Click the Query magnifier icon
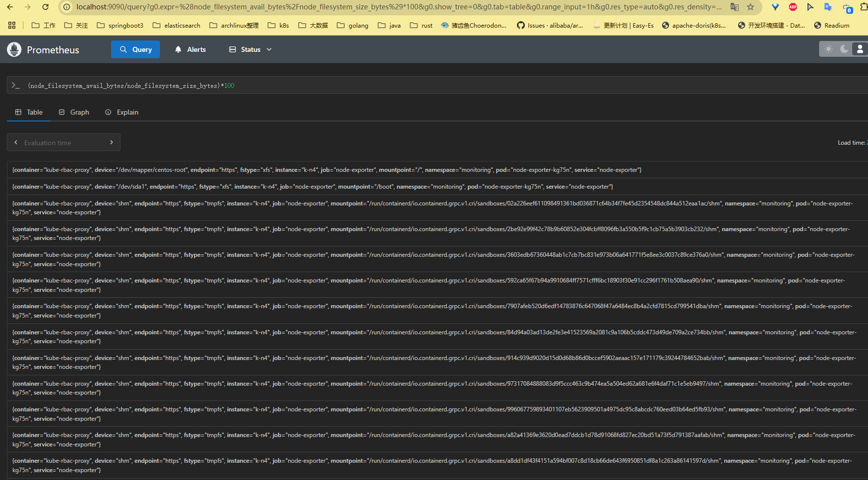The height and width of the screenshot is (480, 868). tap(123, 49)
